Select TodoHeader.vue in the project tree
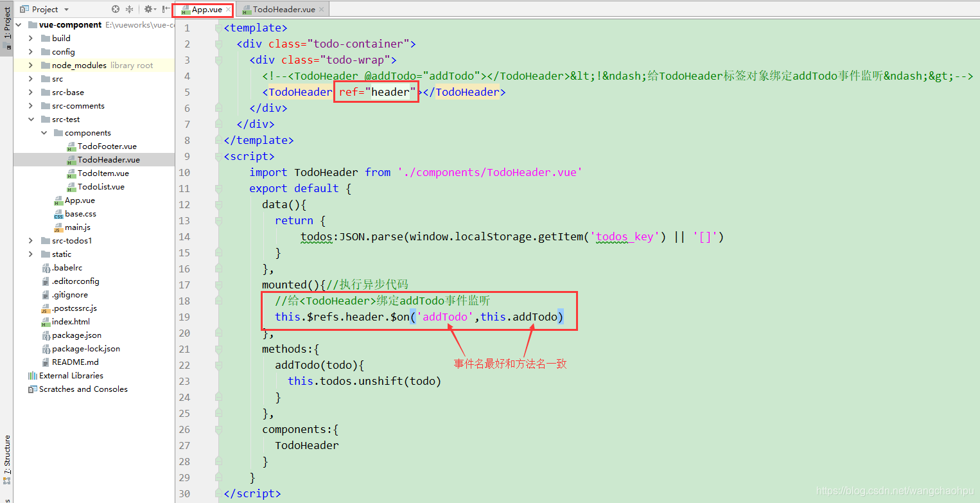Image resolution: width=980 pixels, height=503 pixels. click(109, 160)
